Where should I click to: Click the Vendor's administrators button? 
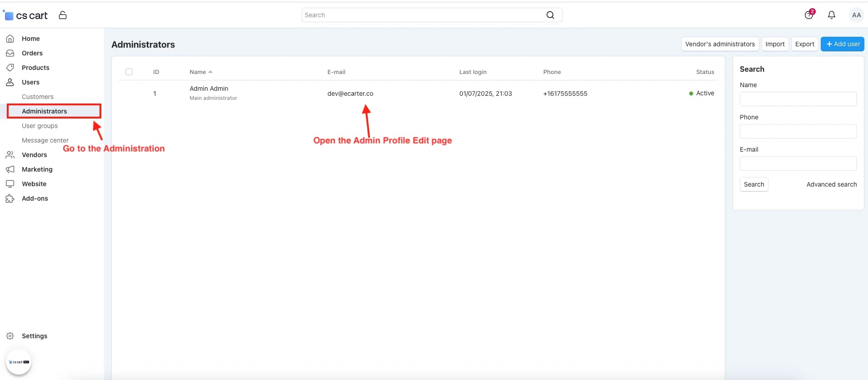pyautogui.click(x=720, y=44)
